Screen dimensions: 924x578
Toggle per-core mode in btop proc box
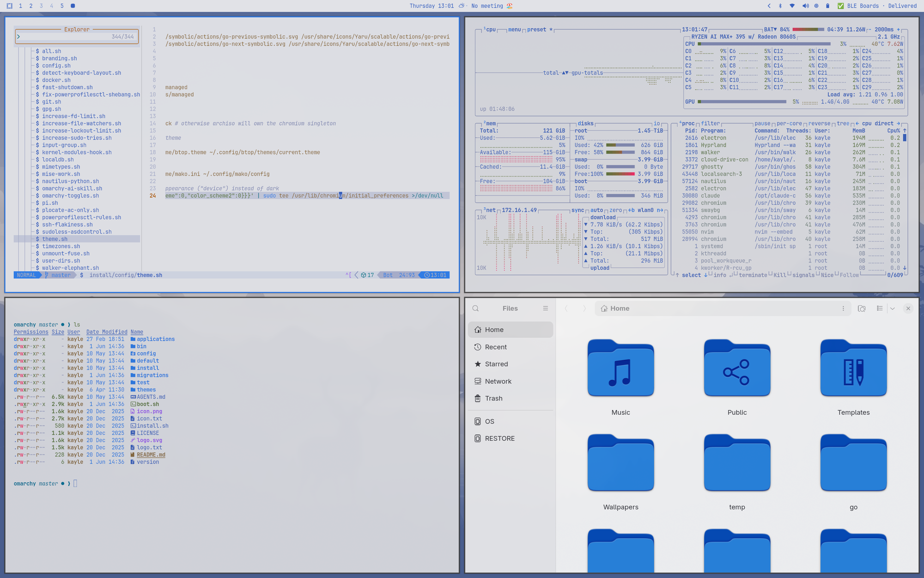(789, 123)
